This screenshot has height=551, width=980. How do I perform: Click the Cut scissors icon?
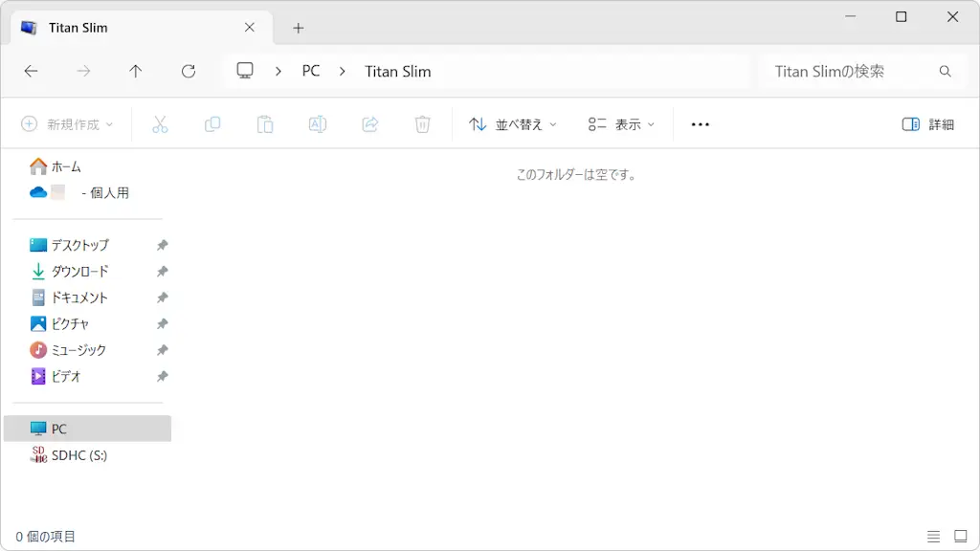pos(160,124)
